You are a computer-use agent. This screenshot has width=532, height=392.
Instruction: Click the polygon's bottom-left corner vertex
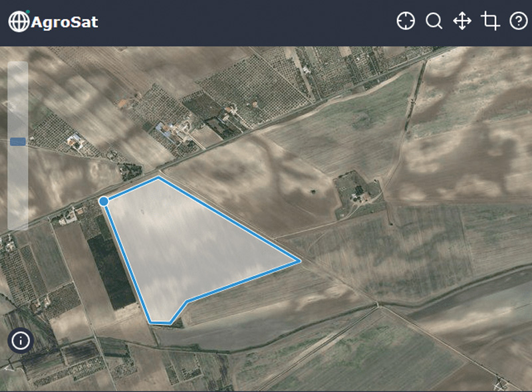[151, 322]
